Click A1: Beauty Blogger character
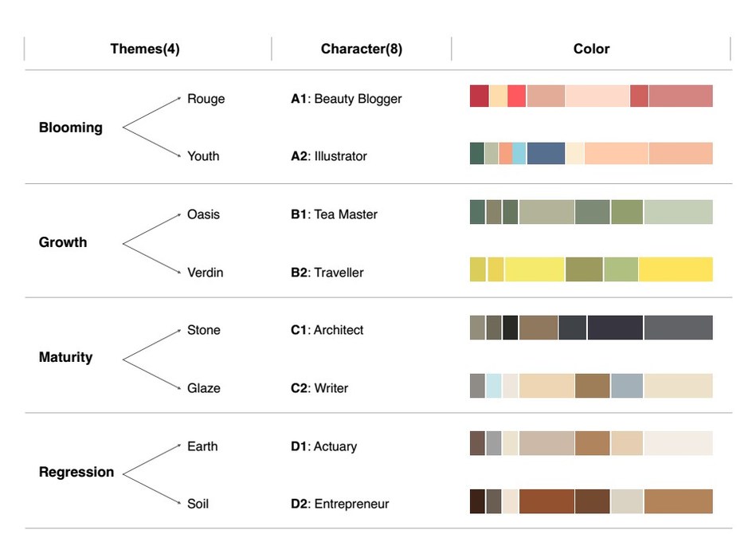This screenshot has width=756, height=538. (x=347, y=99)
